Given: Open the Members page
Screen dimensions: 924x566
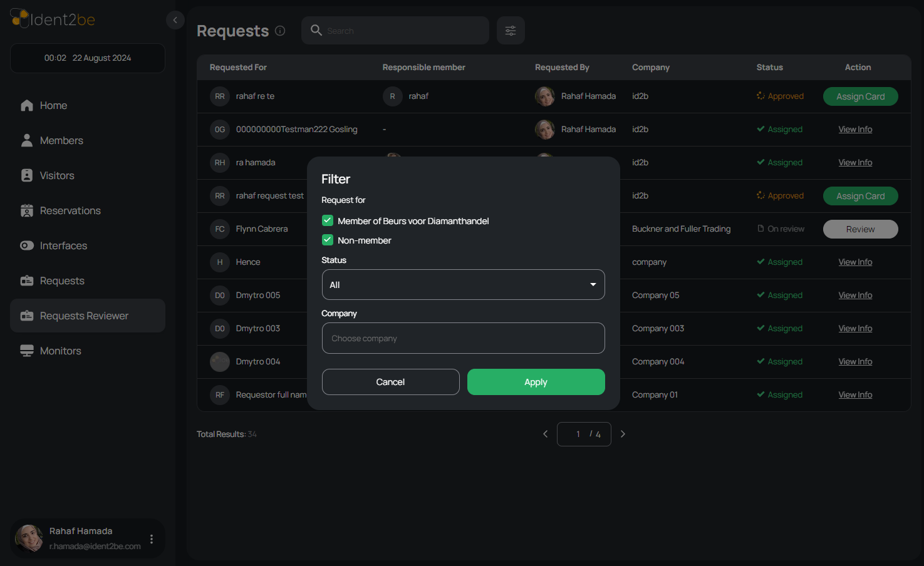Looking at the screenshot, I should (88, 140).
